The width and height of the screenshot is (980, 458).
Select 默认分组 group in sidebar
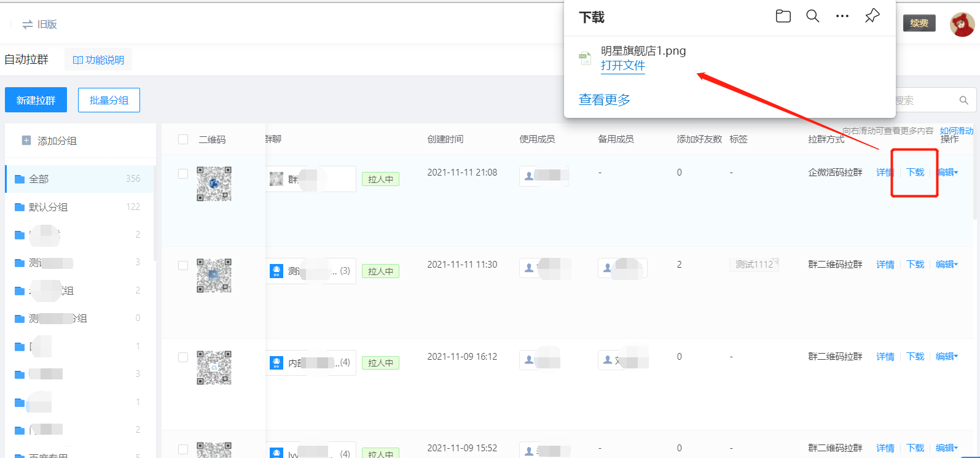tap(79, 207)
